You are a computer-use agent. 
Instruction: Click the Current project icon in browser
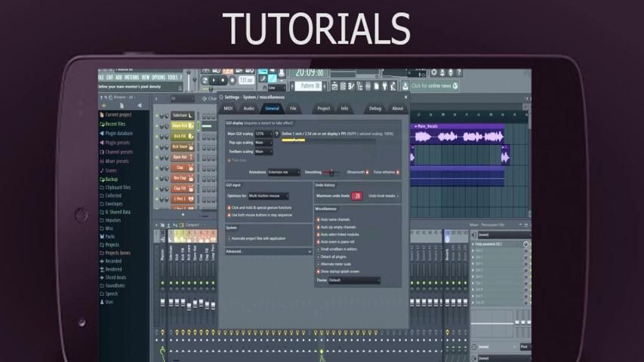(x=102, y=115)
